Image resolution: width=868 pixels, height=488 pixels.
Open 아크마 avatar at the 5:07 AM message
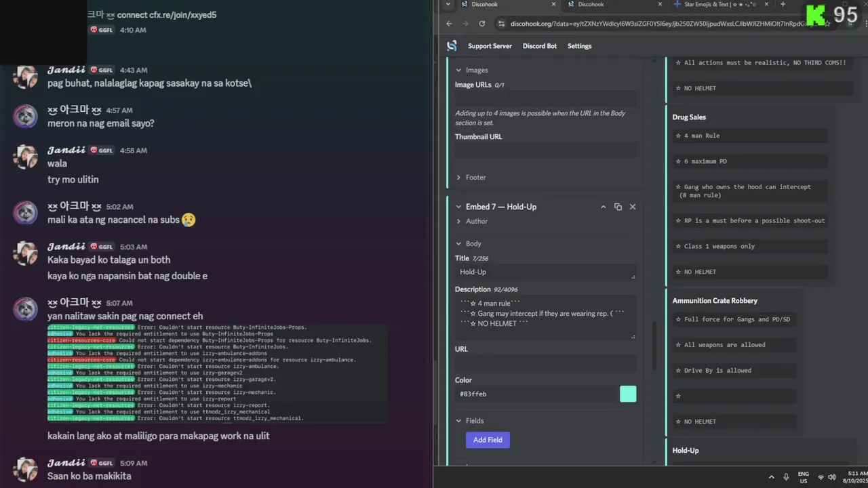pos(26,309)
